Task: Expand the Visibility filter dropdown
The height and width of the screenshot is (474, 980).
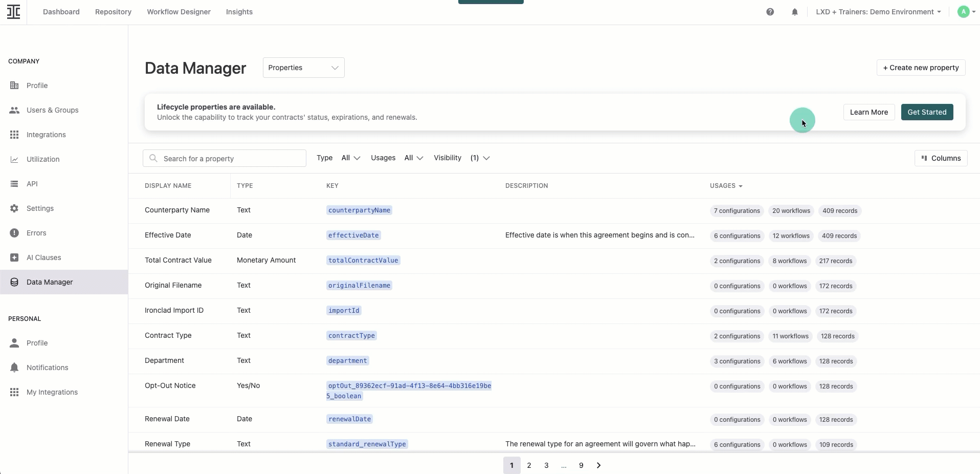Action: tap(480, 158)
